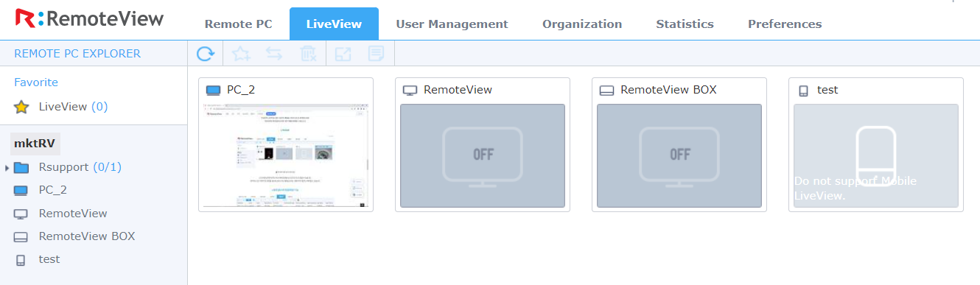Go to the Statistics tab
The height and width of the screenshot is (285, 980).
(685, 24)
